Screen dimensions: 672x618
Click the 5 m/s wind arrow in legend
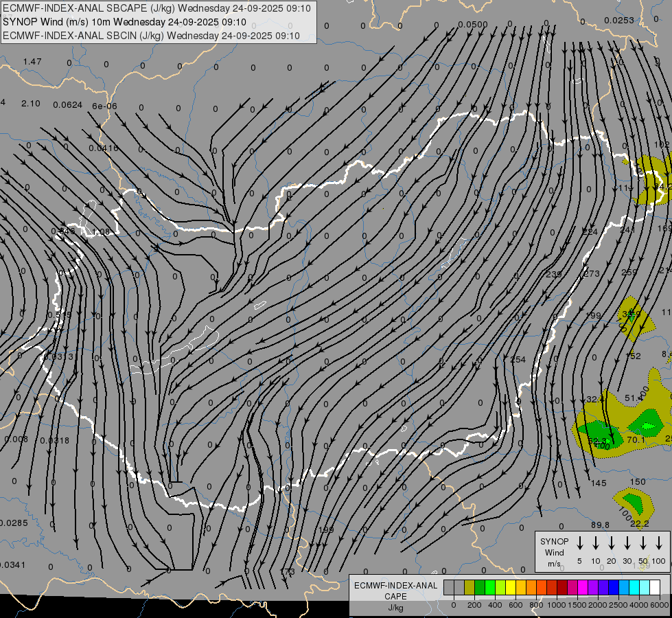coord(580,543)
